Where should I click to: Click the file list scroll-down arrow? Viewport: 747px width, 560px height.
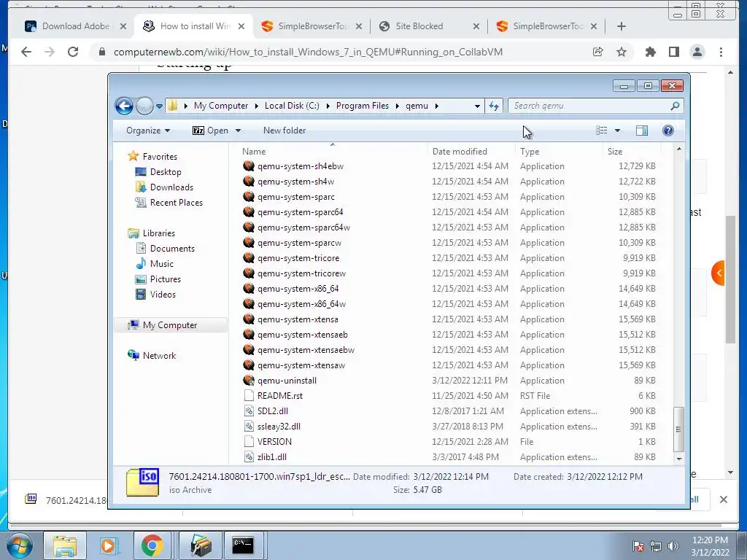pos(679,459)
